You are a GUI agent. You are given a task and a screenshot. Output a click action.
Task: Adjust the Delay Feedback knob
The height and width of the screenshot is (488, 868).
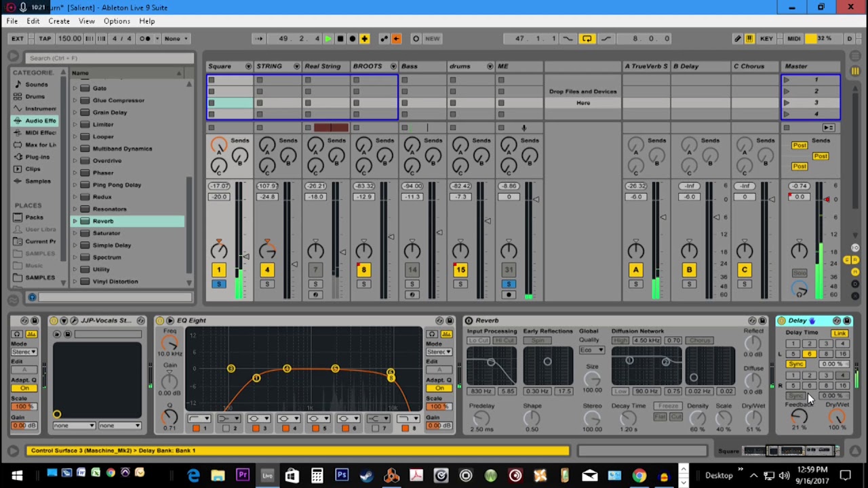(x=800, y=416)
